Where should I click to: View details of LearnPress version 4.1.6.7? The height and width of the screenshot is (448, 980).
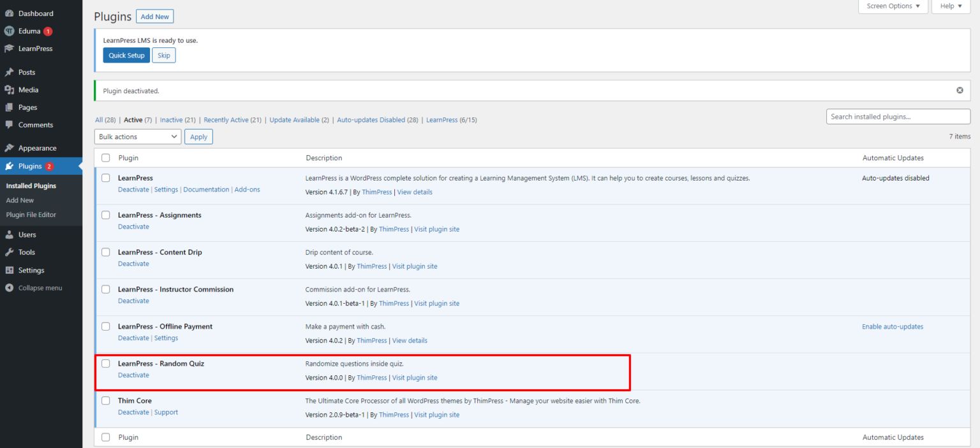415,192
